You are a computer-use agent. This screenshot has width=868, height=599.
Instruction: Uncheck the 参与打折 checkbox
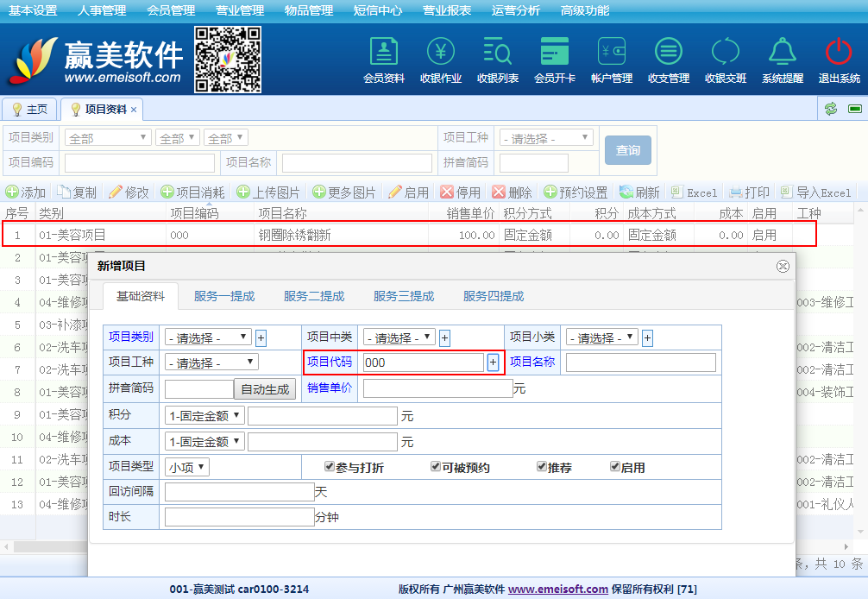330,467
